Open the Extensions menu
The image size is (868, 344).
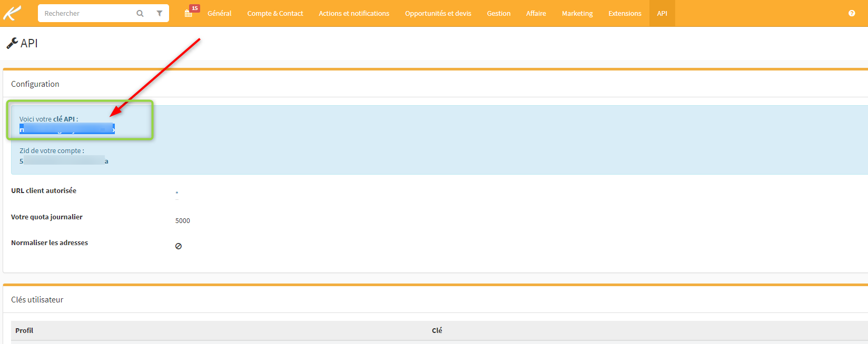[625, 14]
